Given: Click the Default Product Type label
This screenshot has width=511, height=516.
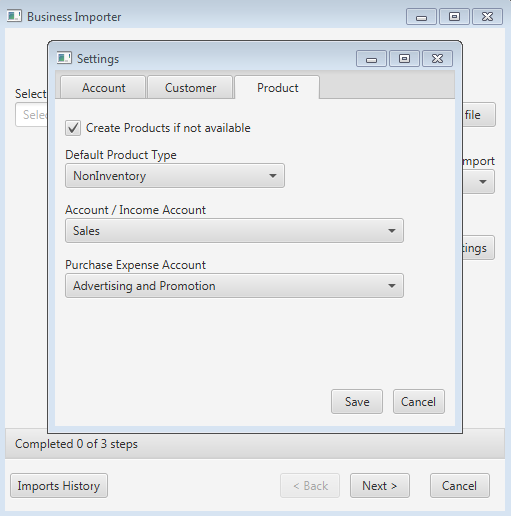Looking at the screenshot, I should click(121, 155).
